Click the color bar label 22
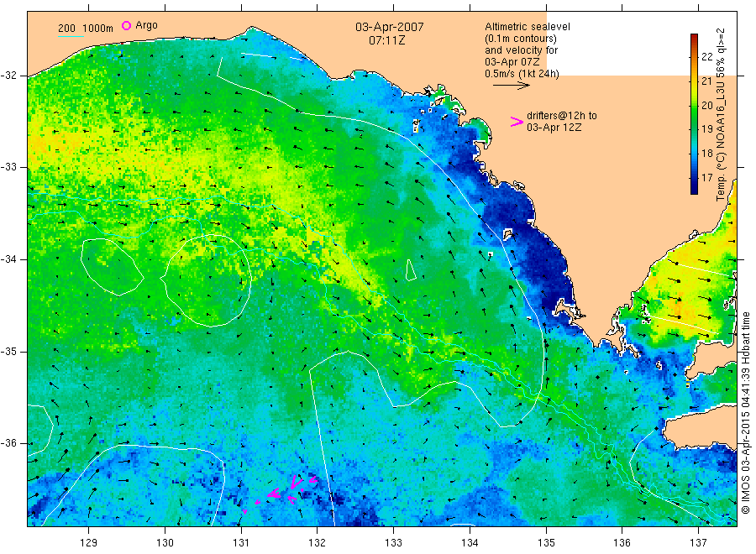 (706, 57)
